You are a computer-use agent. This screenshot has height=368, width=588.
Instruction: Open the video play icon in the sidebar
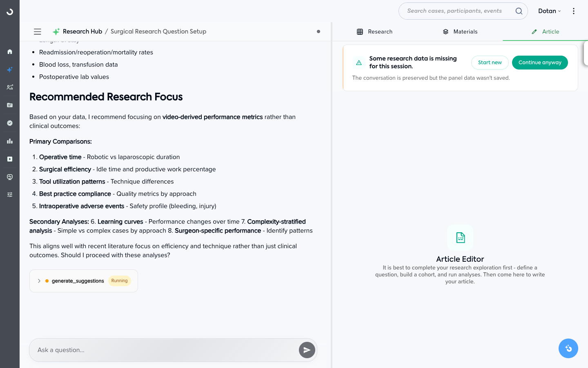pos(10,159)
